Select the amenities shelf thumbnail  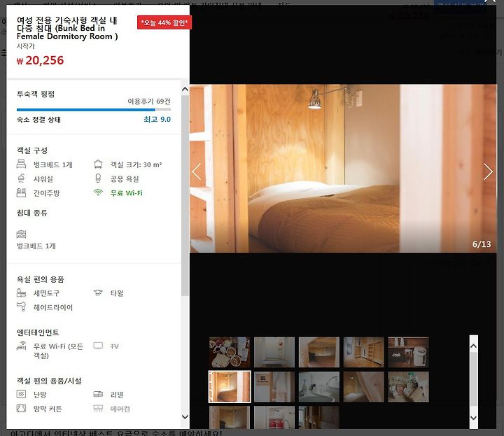click(x=408, y=386)
